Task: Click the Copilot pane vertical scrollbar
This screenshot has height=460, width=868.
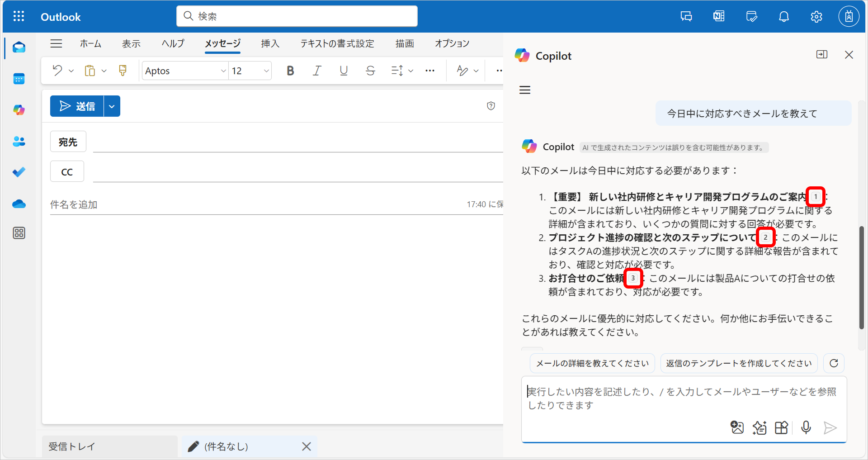Action: click(x=862, y=277)
